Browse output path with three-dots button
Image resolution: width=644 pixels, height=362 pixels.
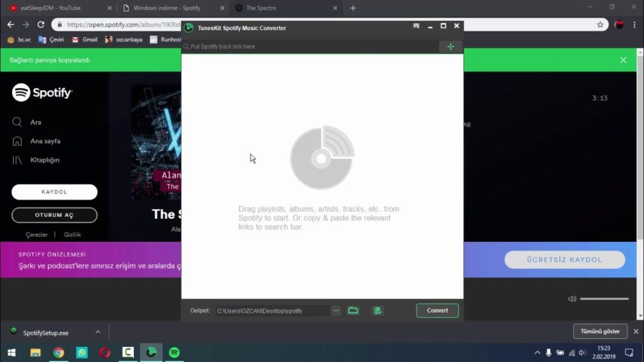[x=336, y=310]
